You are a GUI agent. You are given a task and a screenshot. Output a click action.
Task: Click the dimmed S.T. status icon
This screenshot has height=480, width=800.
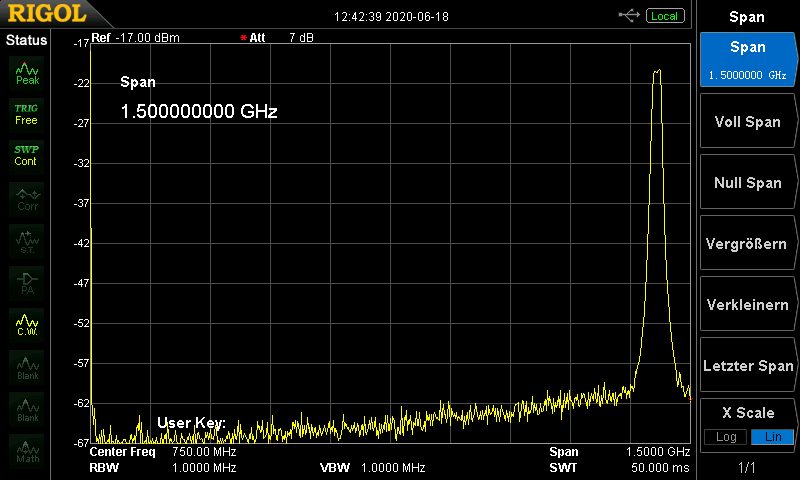27,241
